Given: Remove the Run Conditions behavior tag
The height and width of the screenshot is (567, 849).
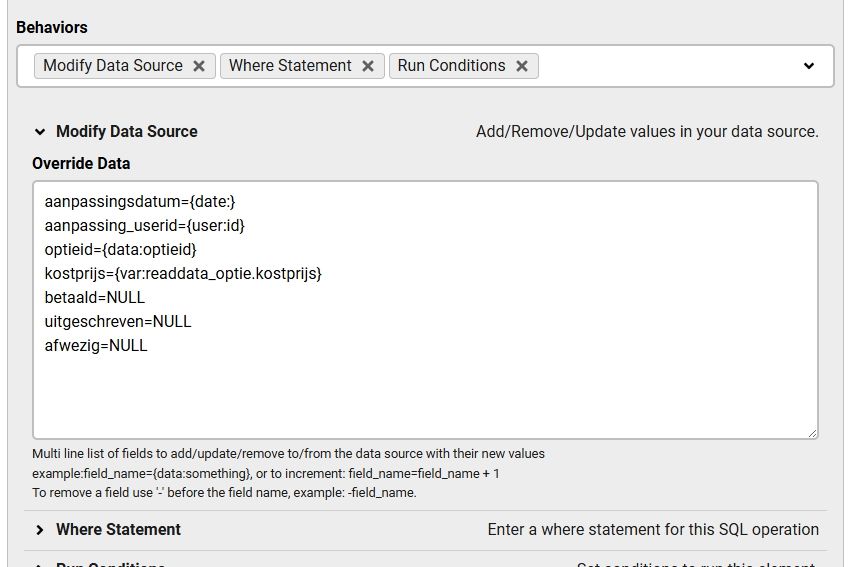Looking at the screenshot, I should pos(522,66).
